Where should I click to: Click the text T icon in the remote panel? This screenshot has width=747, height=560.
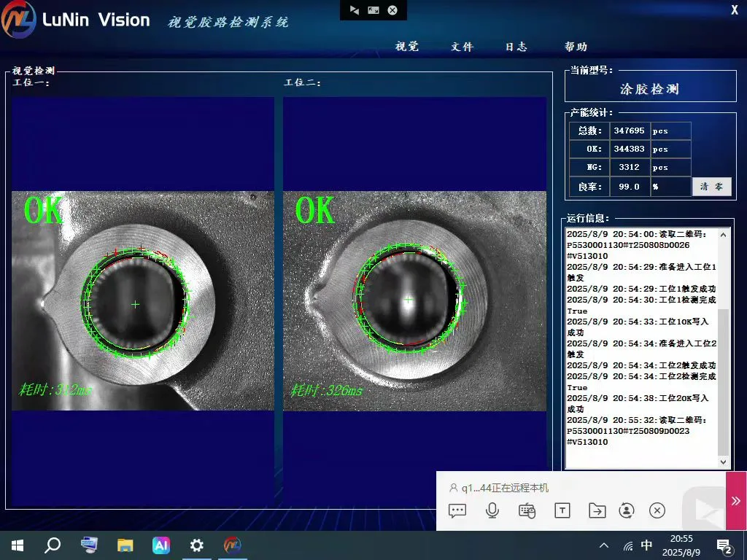point(562,510)
